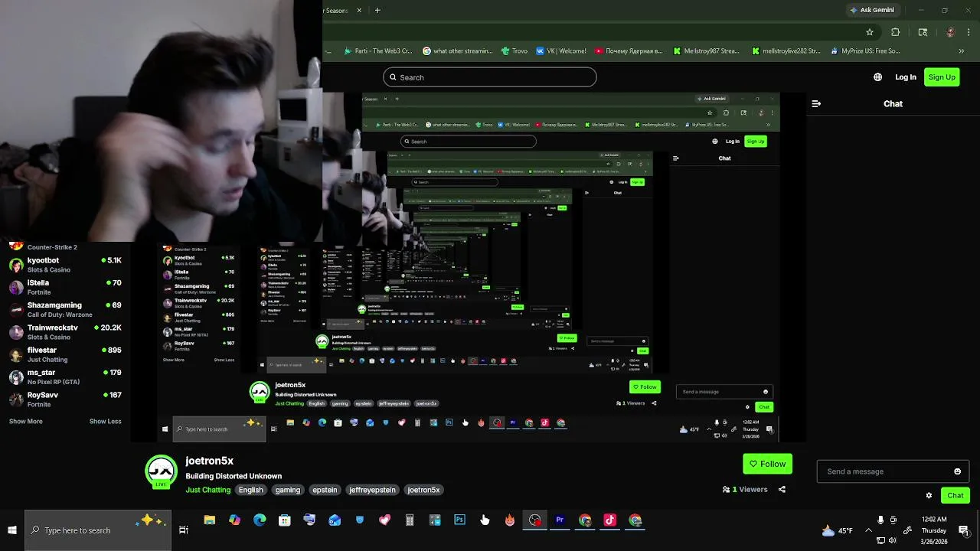The width and height of the screenshot is (980, 551).
Task: Open Premiere Pro from the taskbar
Action: coord(560,520)
